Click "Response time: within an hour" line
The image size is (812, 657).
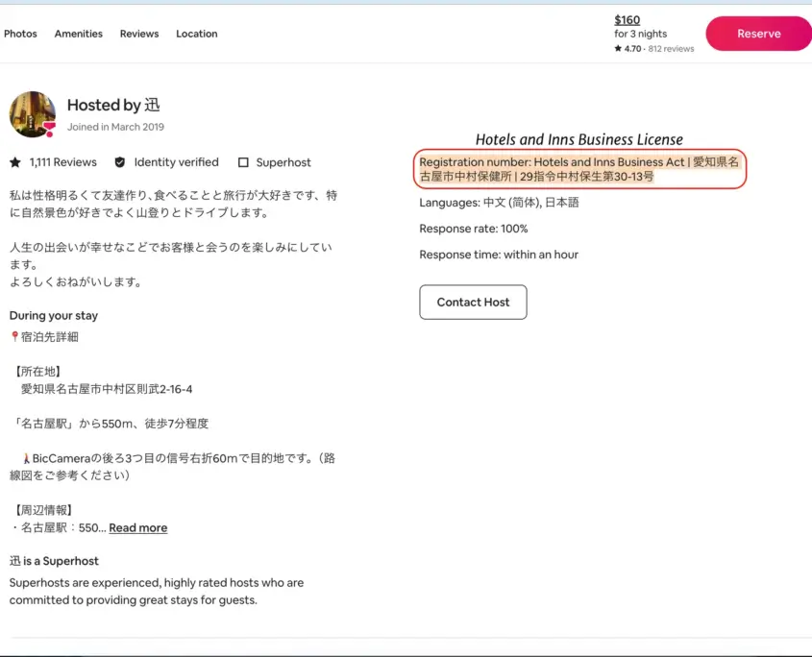click(x=499, y=255)
